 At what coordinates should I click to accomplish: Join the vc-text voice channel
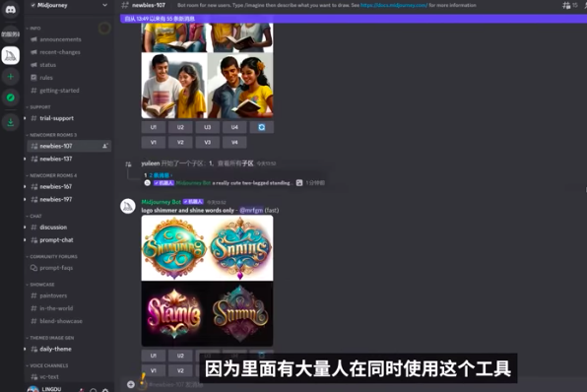[x=49, y=377]
